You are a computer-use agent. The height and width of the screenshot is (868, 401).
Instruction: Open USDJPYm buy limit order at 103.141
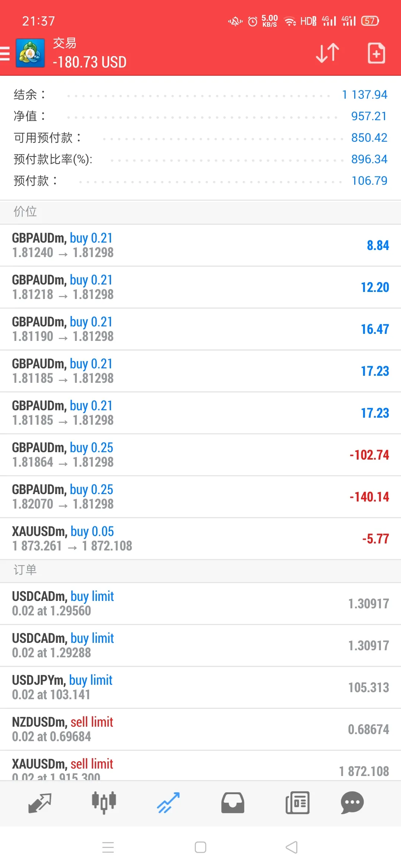point(200,687)
